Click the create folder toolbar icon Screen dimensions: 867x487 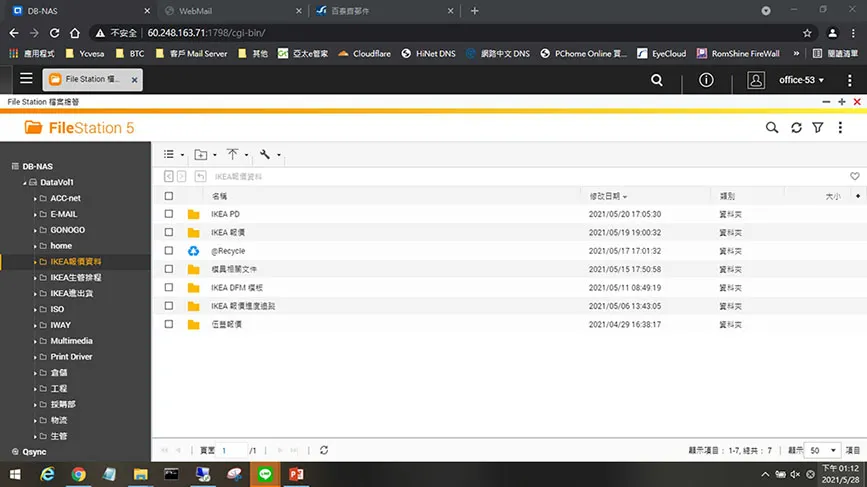click(x=201, y=155)
